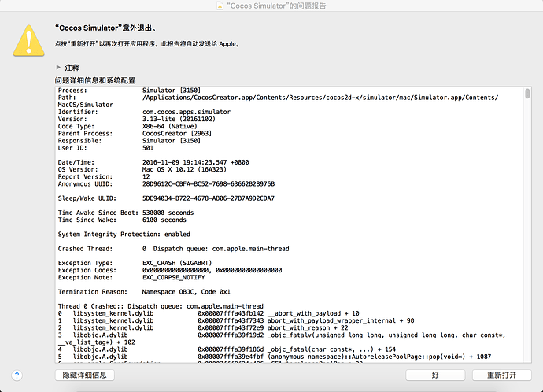Open help with the question mark button
This screenshot has width=543, height=392.
pos(17,375)
